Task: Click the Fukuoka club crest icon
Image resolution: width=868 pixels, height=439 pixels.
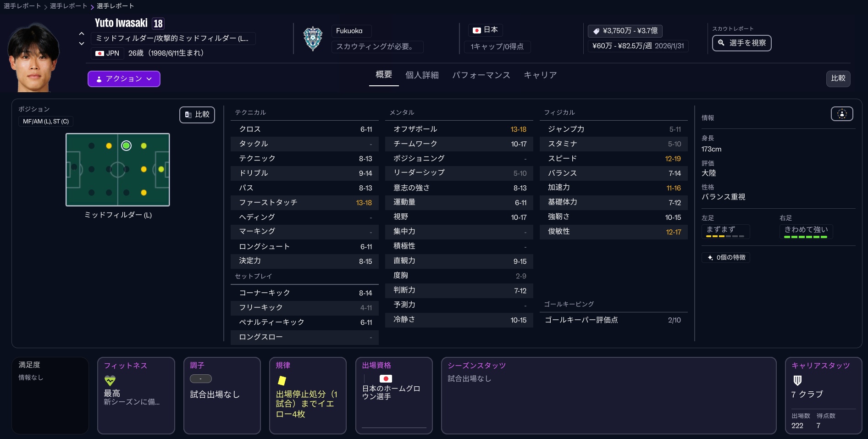Action: tap(313, 39)
